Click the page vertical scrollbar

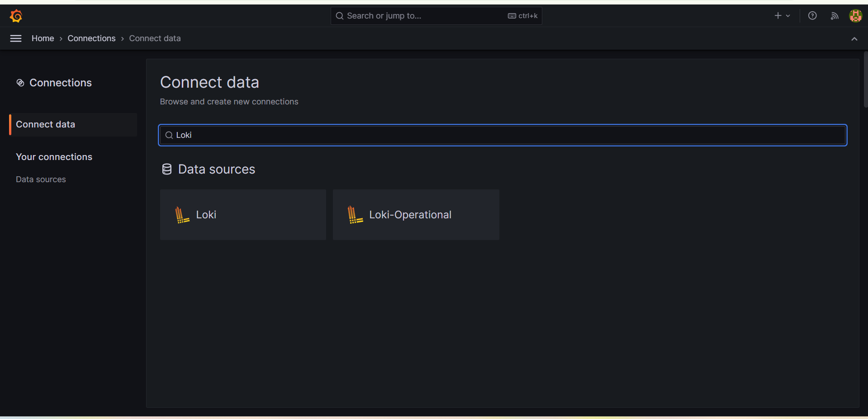865,80
